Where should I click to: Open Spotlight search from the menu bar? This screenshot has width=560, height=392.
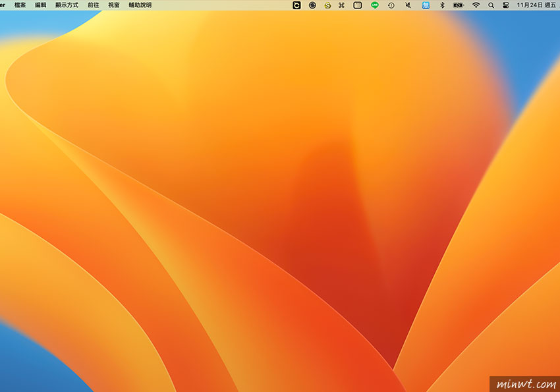(491, 5)
